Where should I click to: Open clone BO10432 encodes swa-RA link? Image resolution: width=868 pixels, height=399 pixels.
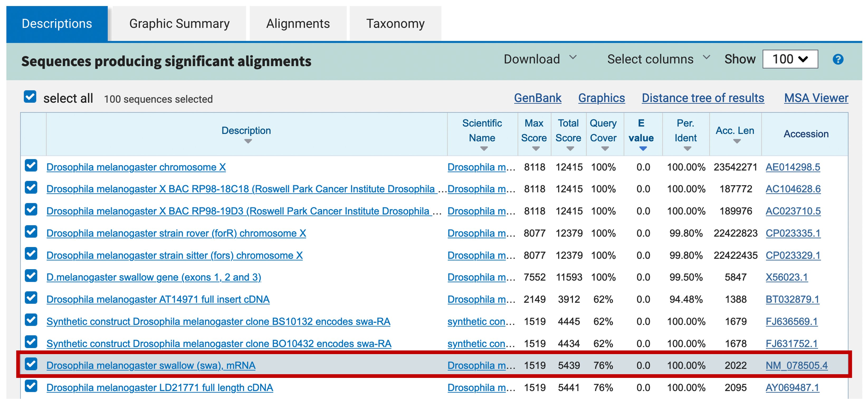219,343
